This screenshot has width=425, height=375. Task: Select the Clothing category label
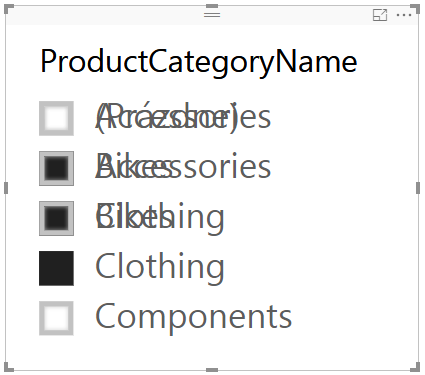coord(160,268)
